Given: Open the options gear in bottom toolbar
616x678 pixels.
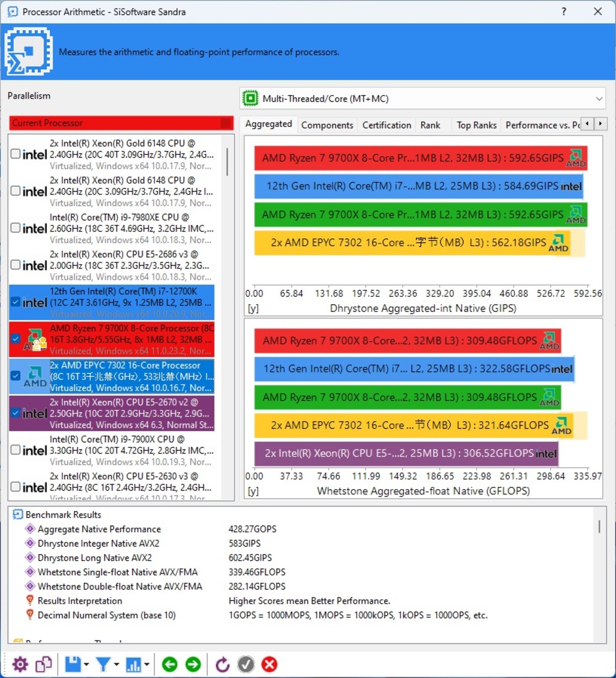Looking at the screenshot, I should coord(20,664).
